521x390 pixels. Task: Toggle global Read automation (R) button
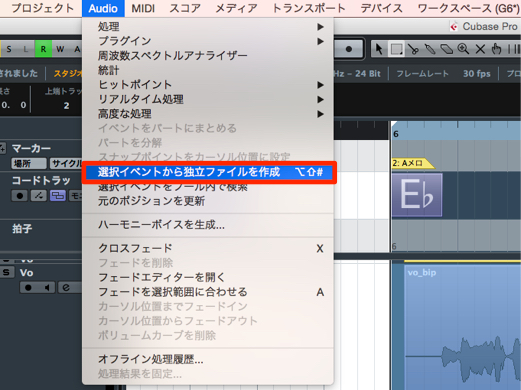pyautogui.click(x=43, y=49)
